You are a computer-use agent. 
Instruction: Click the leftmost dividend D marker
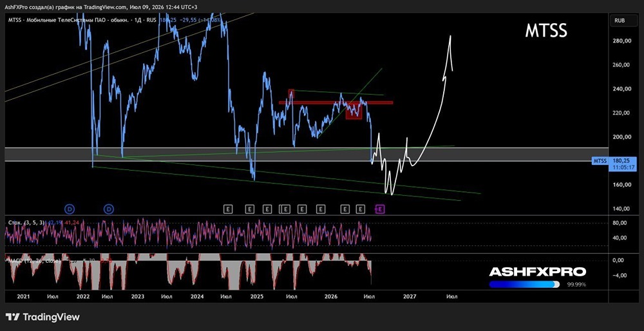(x=70, y=209)
